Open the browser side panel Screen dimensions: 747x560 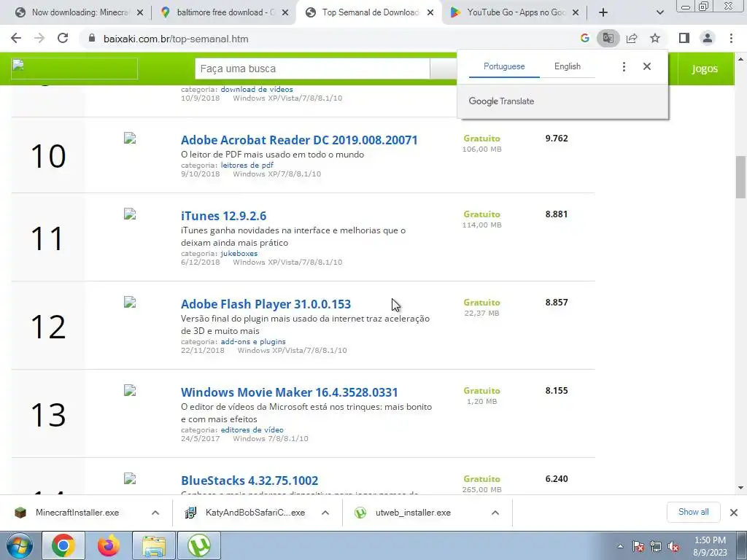684,39
